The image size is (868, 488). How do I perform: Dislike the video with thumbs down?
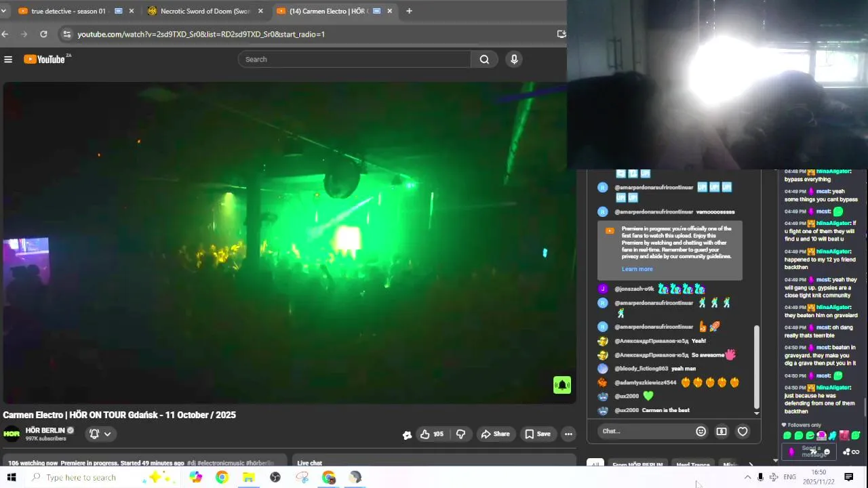coord(460,434)
